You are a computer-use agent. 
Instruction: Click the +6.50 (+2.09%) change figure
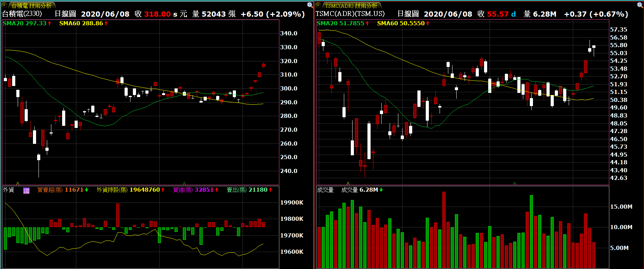[x=273, y=14]
